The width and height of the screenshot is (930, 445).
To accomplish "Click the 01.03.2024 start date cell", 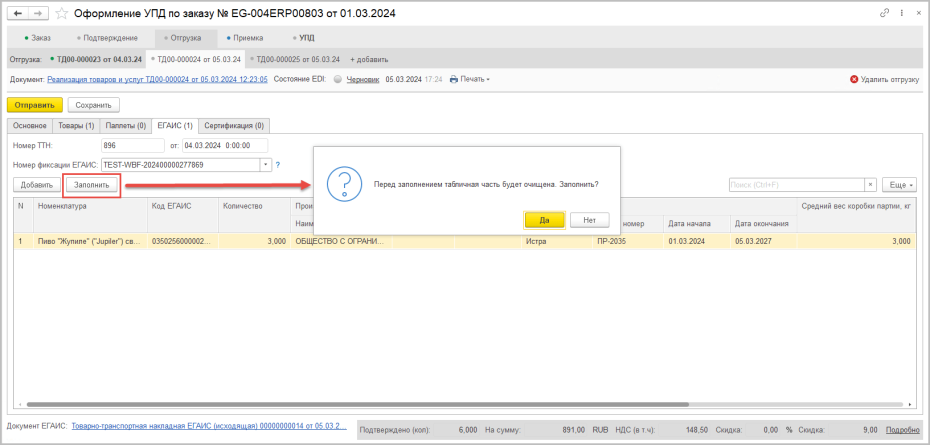I will (696, 241).
